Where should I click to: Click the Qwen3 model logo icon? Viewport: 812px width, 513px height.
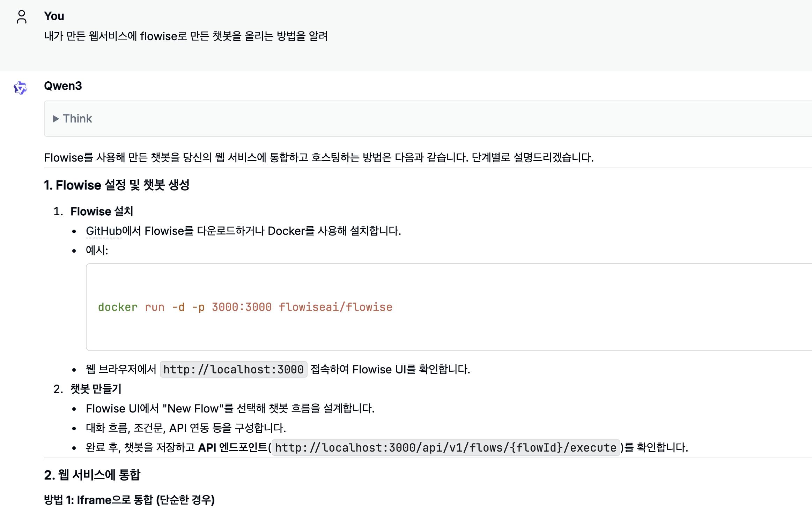[x=20, y=88]
